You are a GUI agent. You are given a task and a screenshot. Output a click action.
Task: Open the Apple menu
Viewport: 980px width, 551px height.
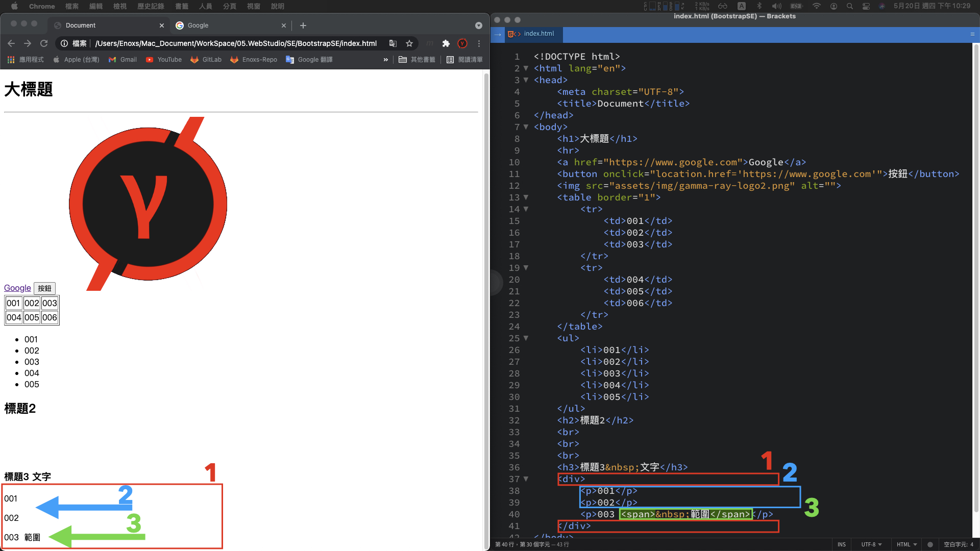coord(14,6)
